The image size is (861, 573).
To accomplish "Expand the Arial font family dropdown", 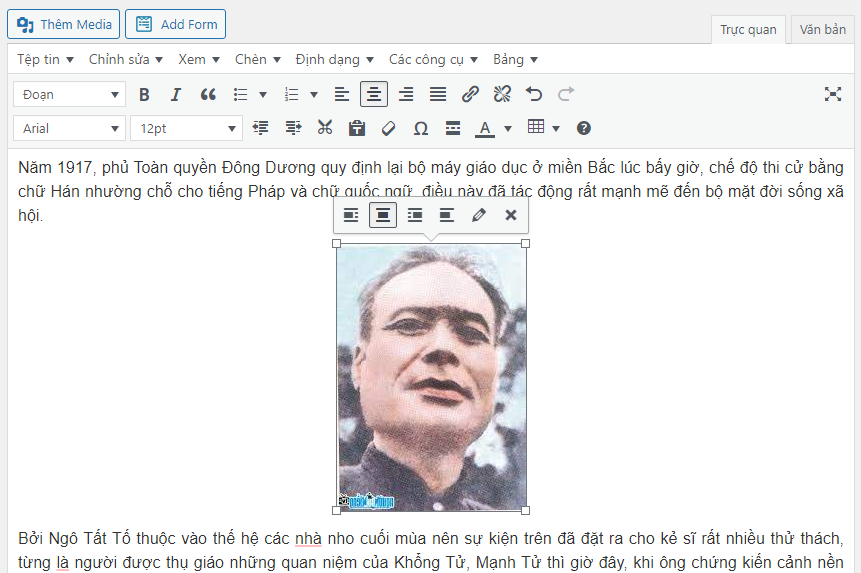I will [x=68, y=128].
